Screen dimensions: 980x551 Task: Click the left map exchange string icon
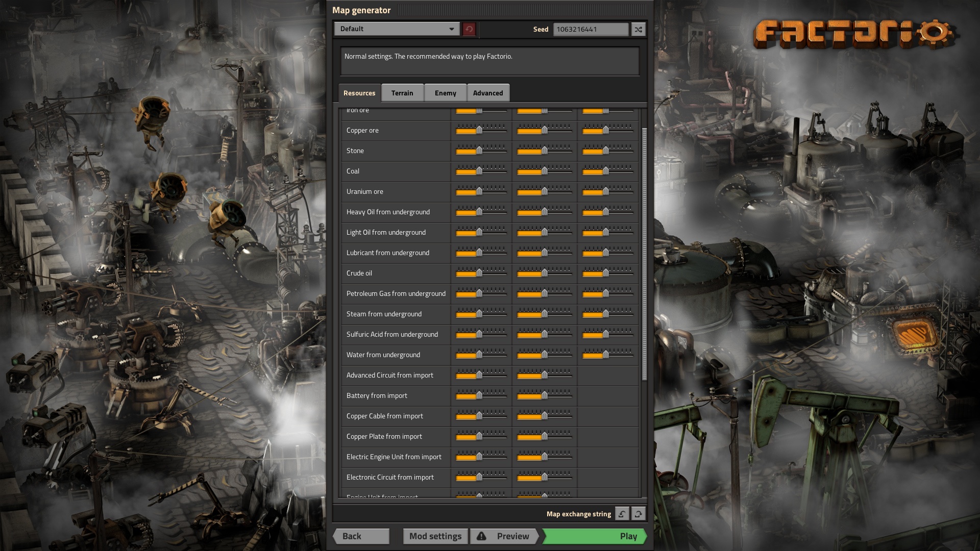pyautogui.click(x=622, y=514)
